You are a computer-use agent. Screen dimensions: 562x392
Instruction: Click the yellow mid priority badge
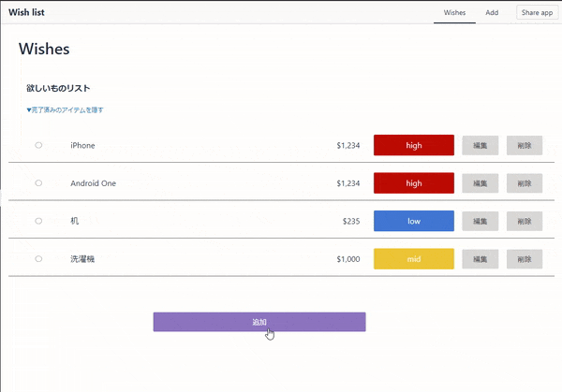point(414,259)
